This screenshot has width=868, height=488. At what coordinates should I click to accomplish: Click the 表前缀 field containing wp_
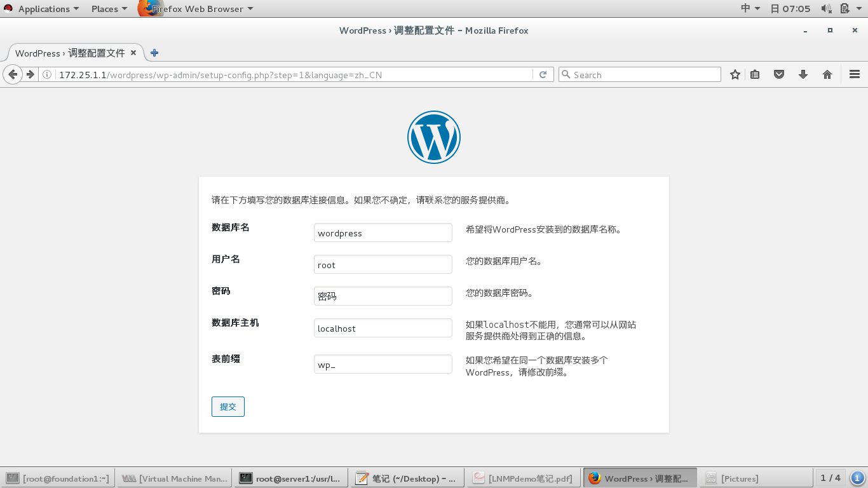click(383, 364)
